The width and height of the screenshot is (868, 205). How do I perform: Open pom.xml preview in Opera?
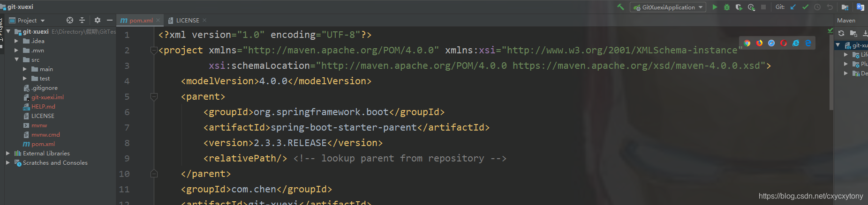click(784, 43)
